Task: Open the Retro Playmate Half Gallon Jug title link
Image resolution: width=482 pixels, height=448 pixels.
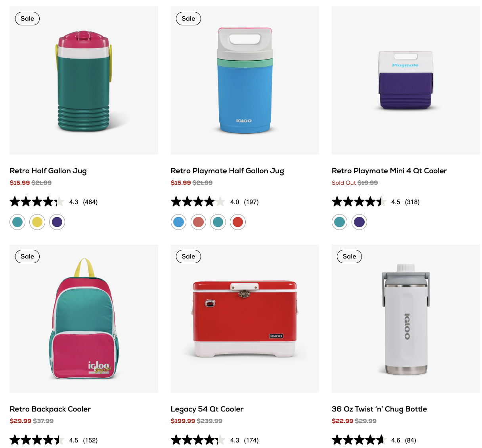Action: coord(227,171)
